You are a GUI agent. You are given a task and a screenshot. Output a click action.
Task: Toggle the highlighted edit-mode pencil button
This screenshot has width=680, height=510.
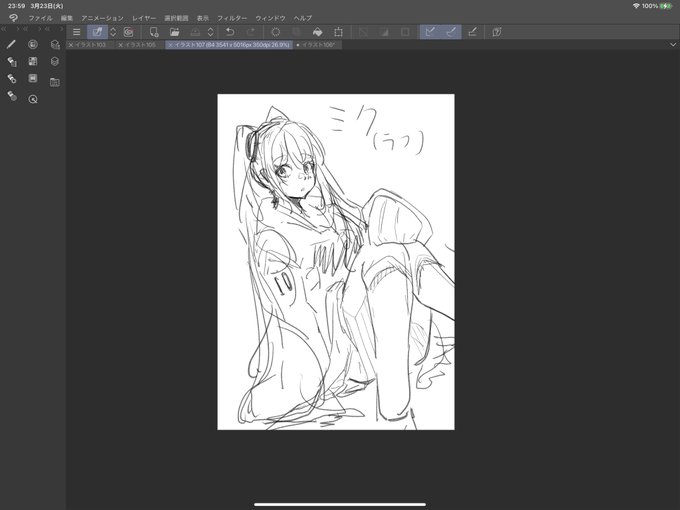(97, 32)
